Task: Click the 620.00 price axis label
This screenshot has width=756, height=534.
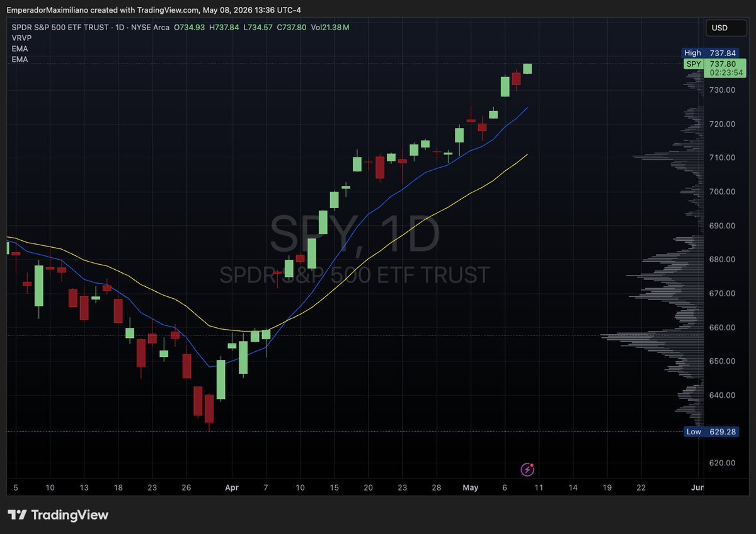Action: [x=722, y=463]
